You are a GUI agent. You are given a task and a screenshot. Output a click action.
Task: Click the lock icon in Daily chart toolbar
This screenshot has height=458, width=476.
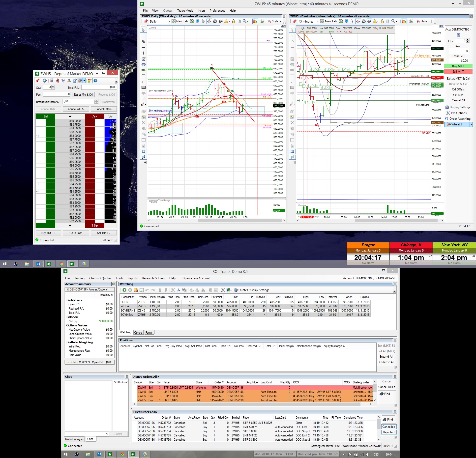click(233, 22)
